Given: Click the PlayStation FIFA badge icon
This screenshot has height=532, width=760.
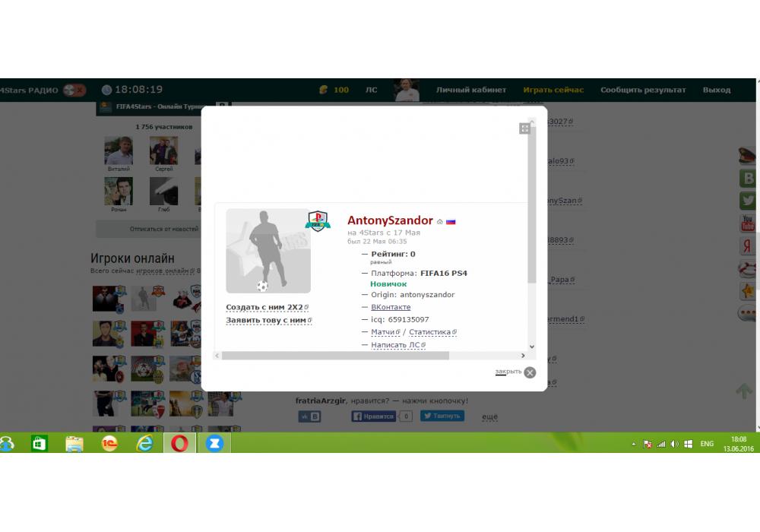Looking at the screenshot, I should point(317,221).
